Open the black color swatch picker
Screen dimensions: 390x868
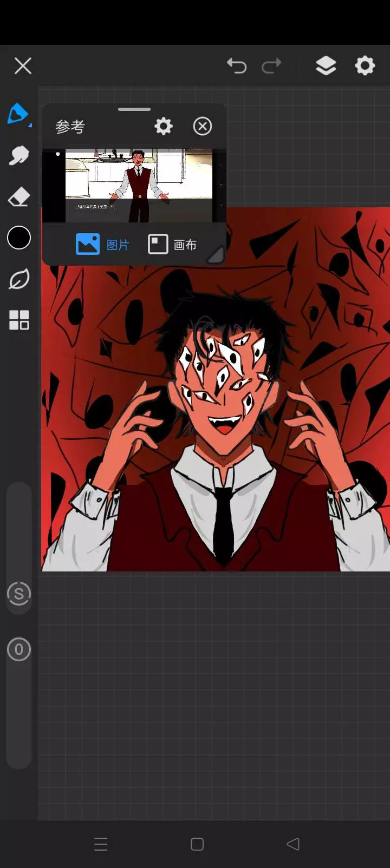pyautogui.click(x=19, y=238)
